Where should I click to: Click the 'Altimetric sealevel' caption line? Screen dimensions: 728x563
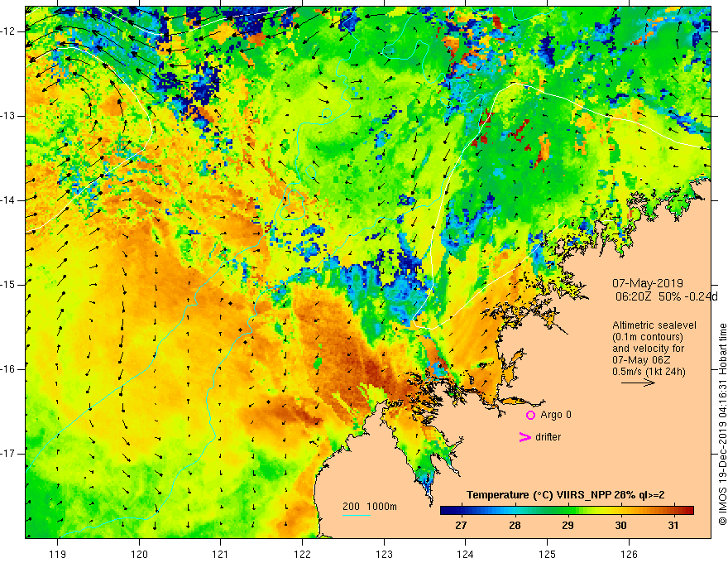pyautogui.click(x=654, y=325)
